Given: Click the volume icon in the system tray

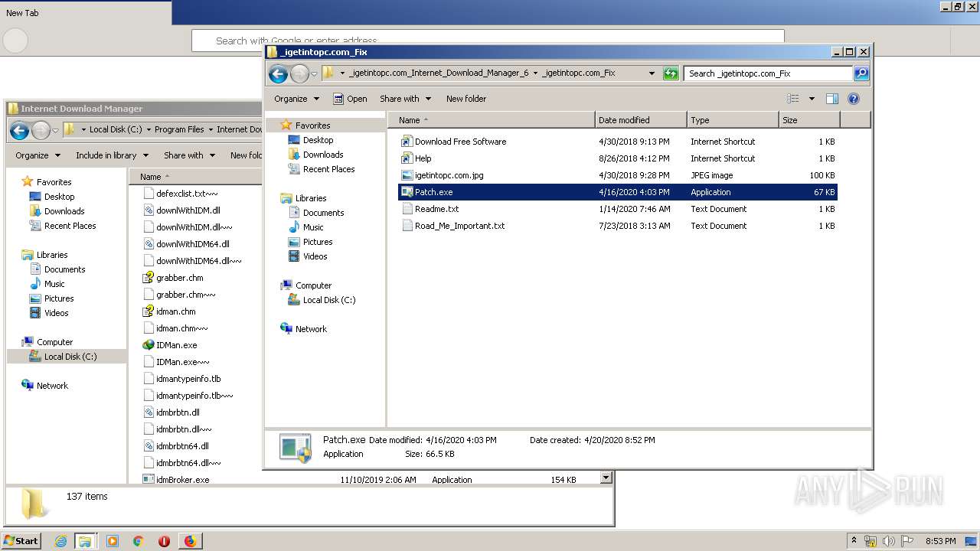Looking at the screenshot, I should click(x=888, y=541).
